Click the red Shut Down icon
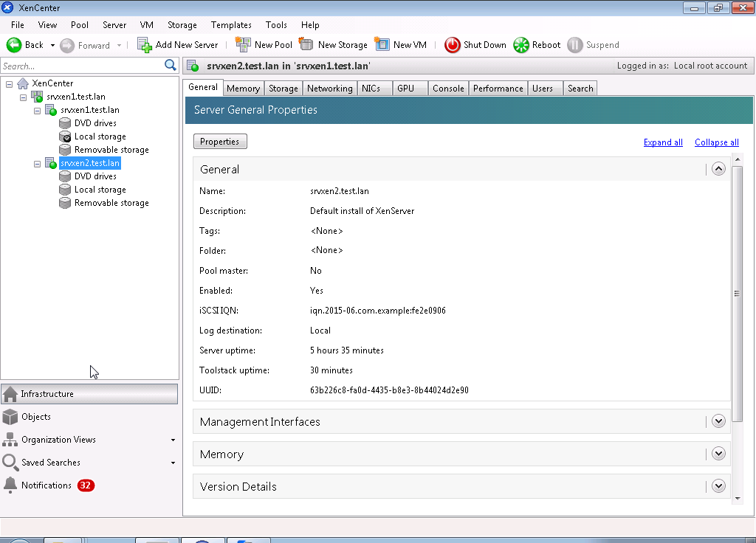 (x=453, y=45)
